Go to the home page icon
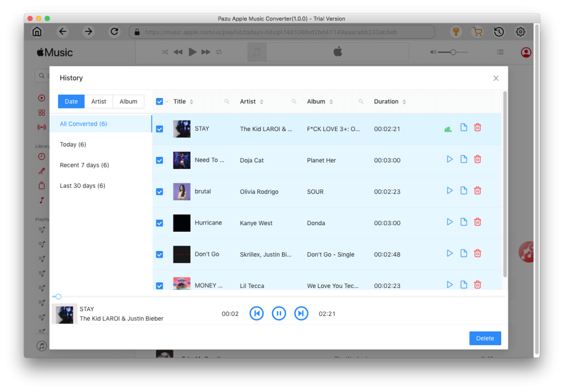Viewport: 564px width, 392px height. [37, 31]
